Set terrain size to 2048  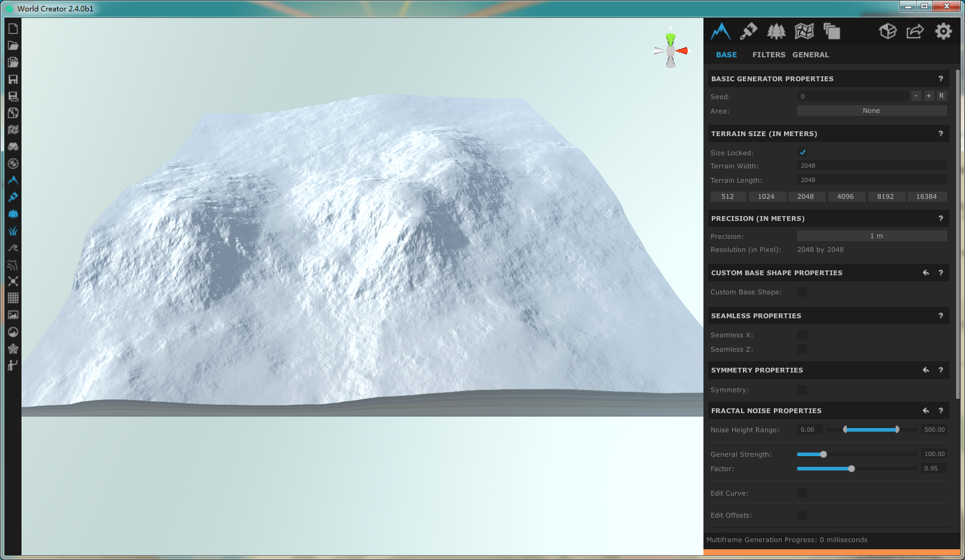pyautogui.click(x=806, y=196)
